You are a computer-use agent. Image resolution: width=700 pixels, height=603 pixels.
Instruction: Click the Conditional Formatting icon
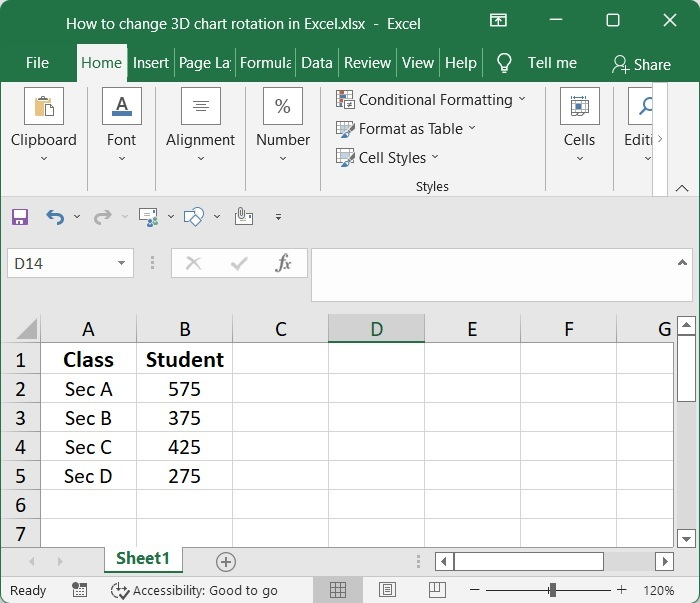345,99
